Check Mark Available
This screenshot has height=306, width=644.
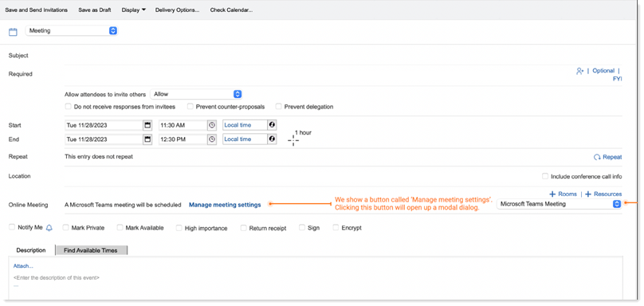[x=120, y=227]
